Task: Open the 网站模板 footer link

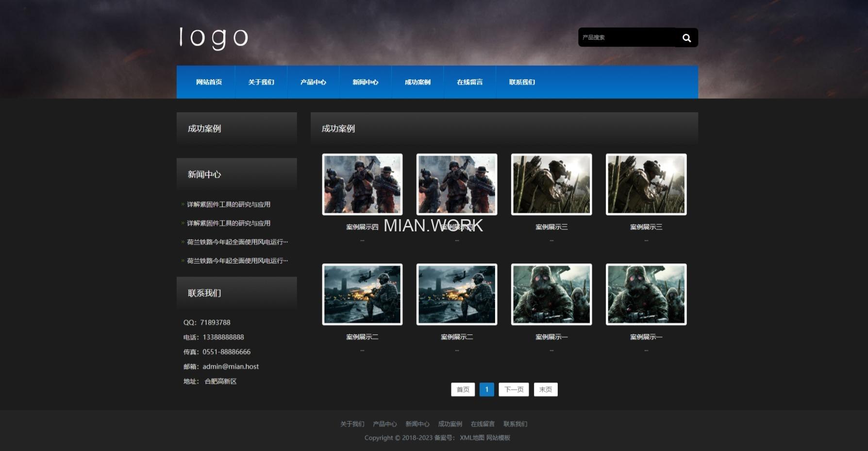Action: click(498, 438)
